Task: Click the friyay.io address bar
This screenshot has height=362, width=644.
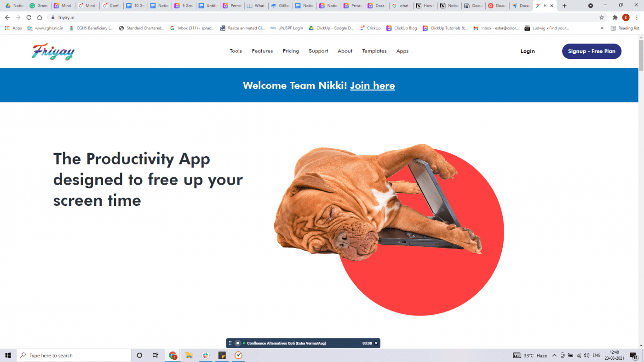Action: (x=322, y=17)
